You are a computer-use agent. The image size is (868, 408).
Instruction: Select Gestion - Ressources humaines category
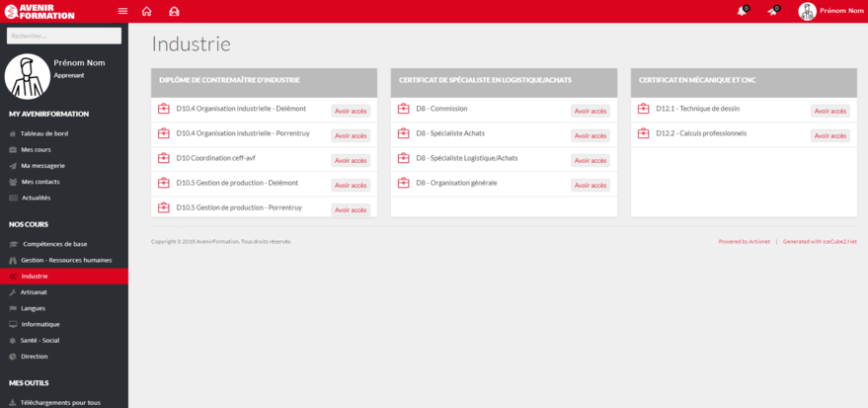tap(64, 260)
